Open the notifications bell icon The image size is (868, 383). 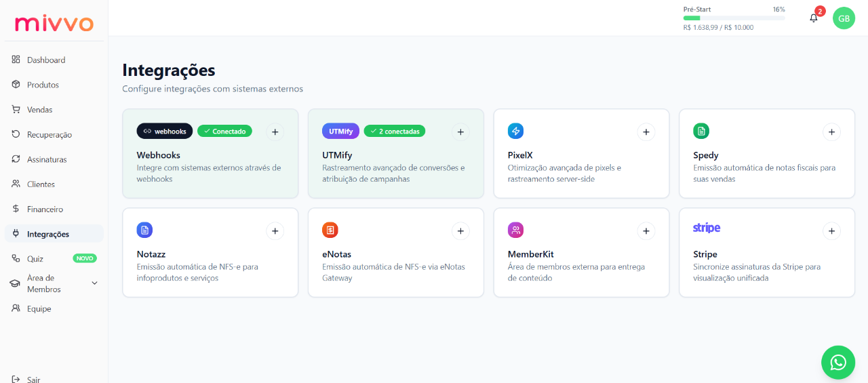coord(814,18)
